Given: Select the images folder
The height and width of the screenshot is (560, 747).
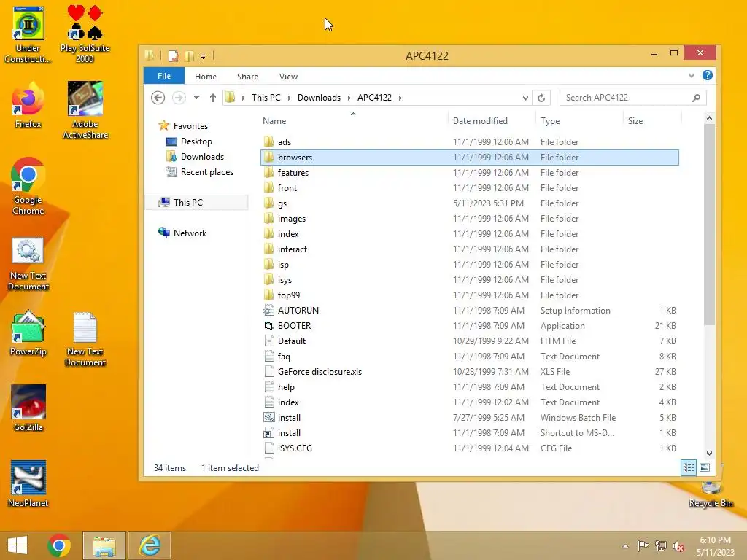Looking at the screenshot, I should [470, 219].
